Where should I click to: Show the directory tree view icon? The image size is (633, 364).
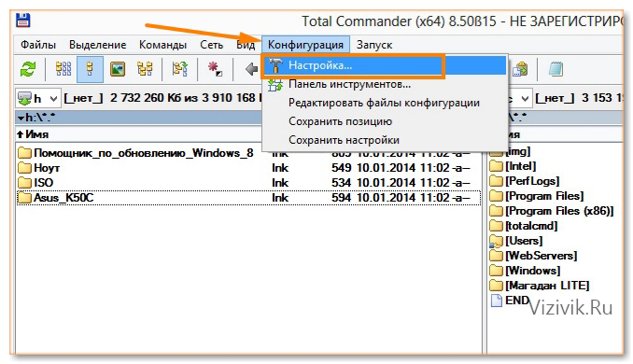pos(145,69)
